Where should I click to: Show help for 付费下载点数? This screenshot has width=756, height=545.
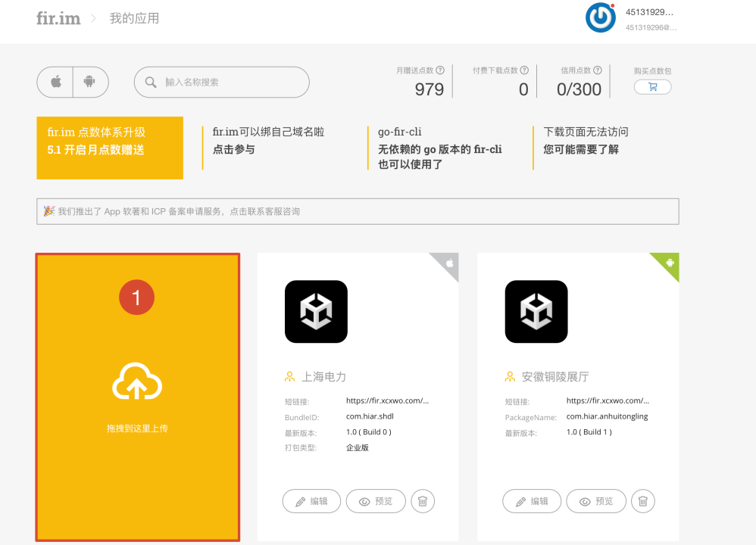coord(524,70)
